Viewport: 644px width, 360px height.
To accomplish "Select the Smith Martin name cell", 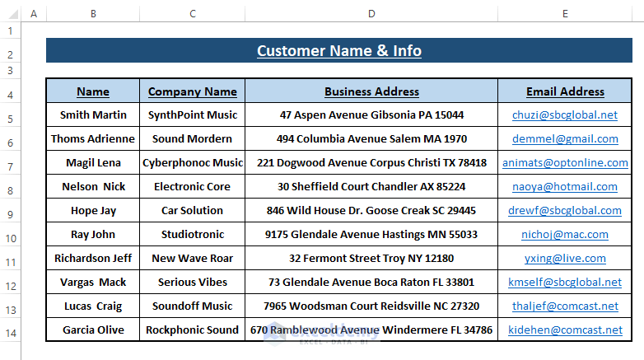I will 93,115.
